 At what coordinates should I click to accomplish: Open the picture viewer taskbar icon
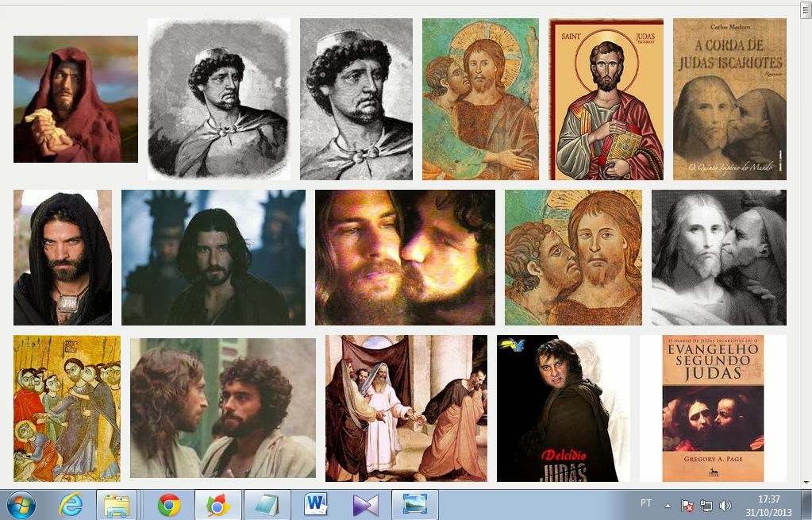click(x=415, y=504)
